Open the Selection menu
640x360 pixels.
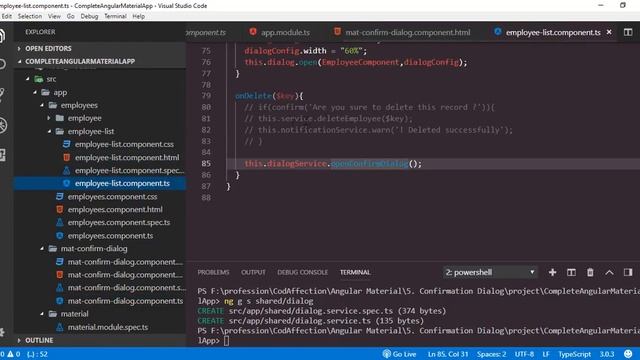coord(30,16)
